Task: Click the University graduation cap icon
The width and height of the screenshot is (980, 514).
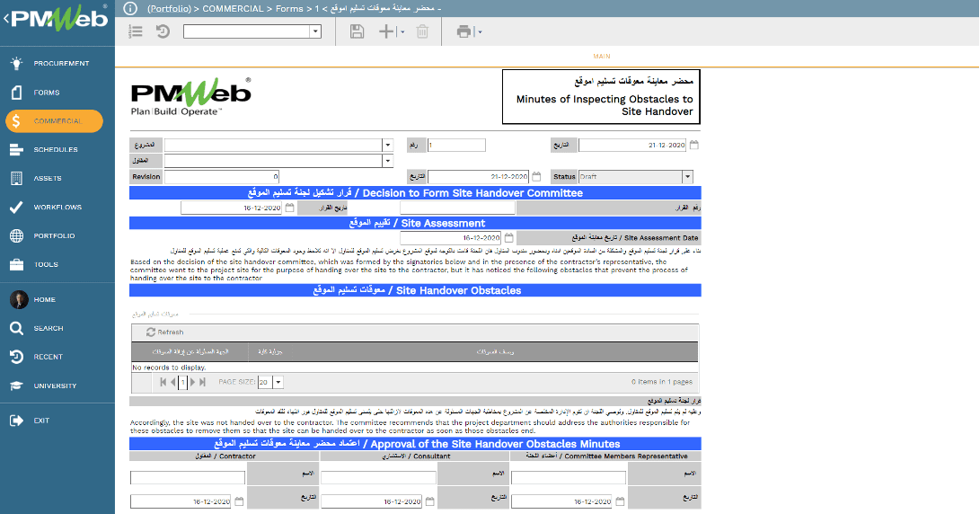Action: tap(17, 385)
